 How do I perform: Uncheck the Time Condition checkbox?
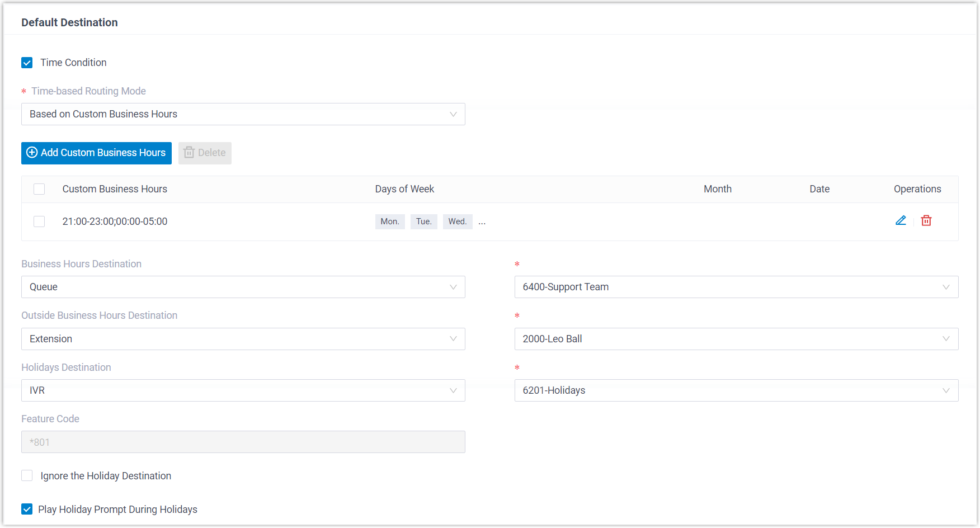27,63
